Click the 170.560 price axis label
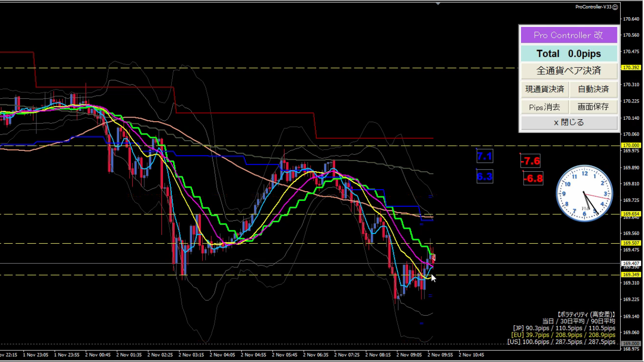 (631, 35)
